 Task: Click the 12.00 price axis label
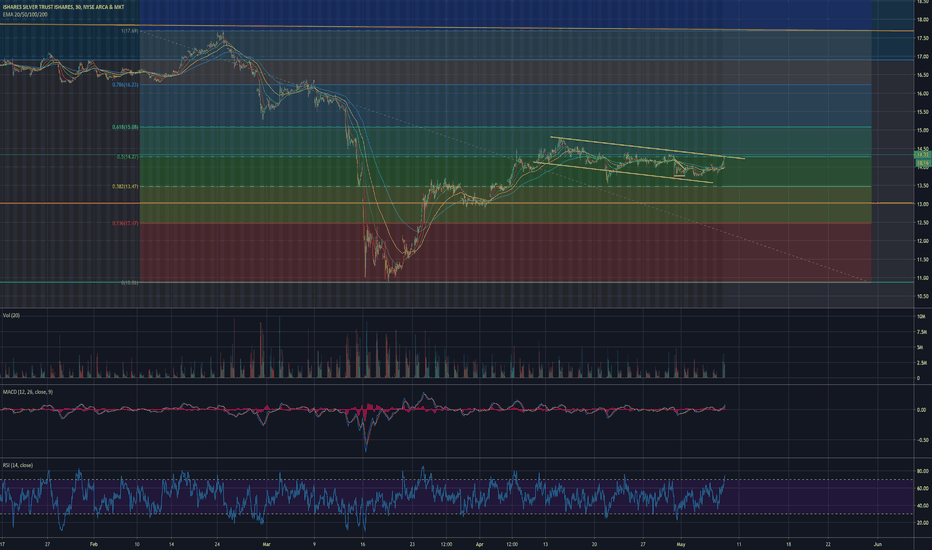point(922,241)
